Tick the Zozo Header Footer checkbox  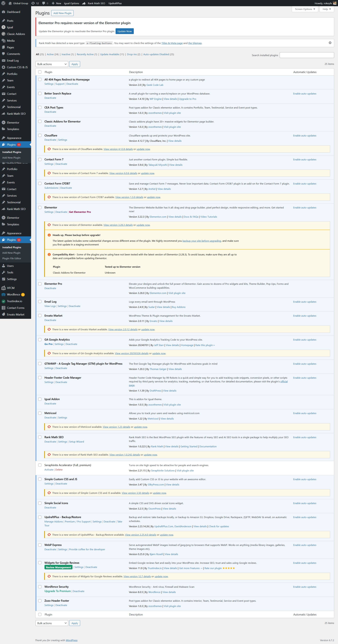40,601
